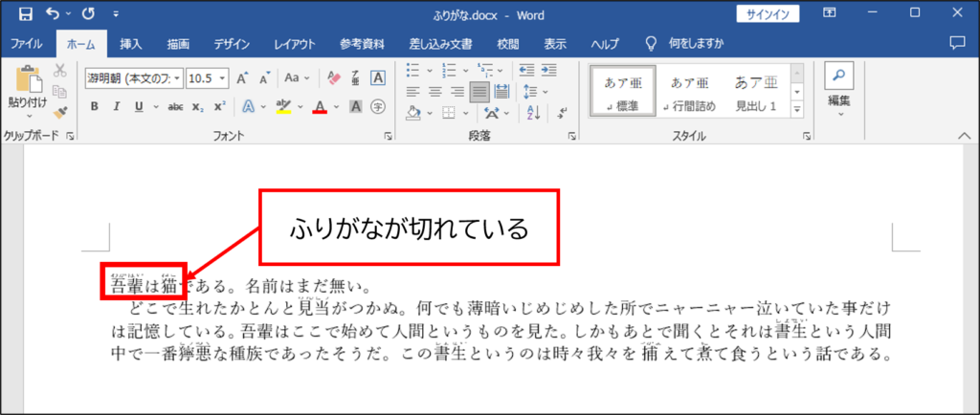Screen dimensions: 980x415
Task: Decrease paragraph indent
Action: pyautogui.click(x=527, y=70)
